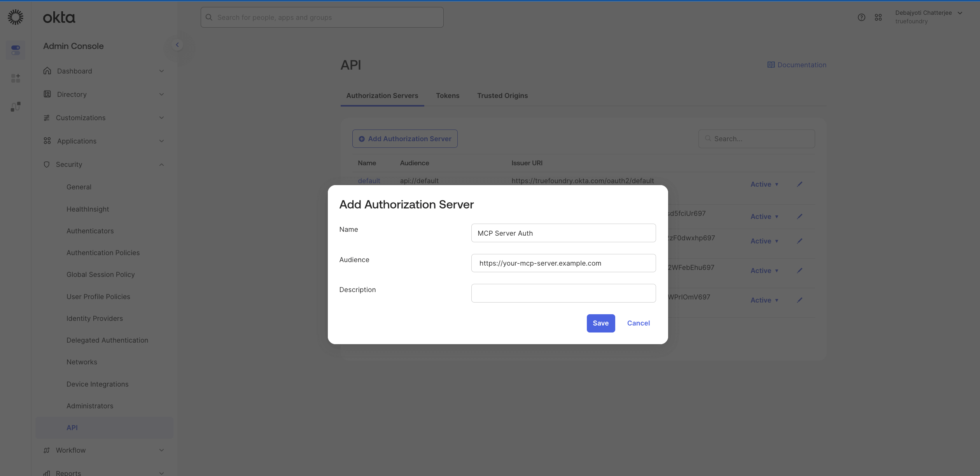Open the Documentation link

click(797, 65)
